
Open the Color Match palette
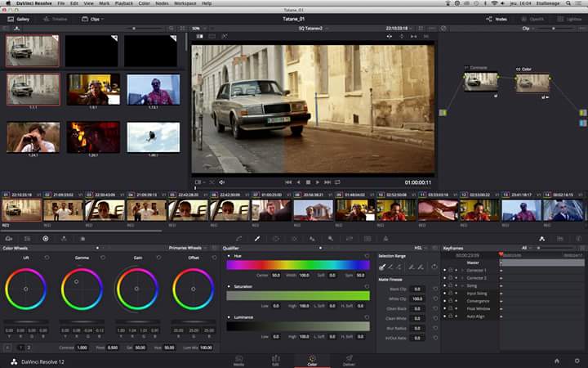(28, 239)
